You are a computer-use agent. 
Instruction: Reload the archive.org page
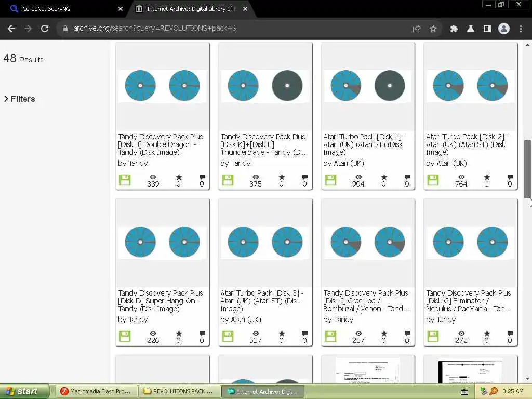(45, 29)
